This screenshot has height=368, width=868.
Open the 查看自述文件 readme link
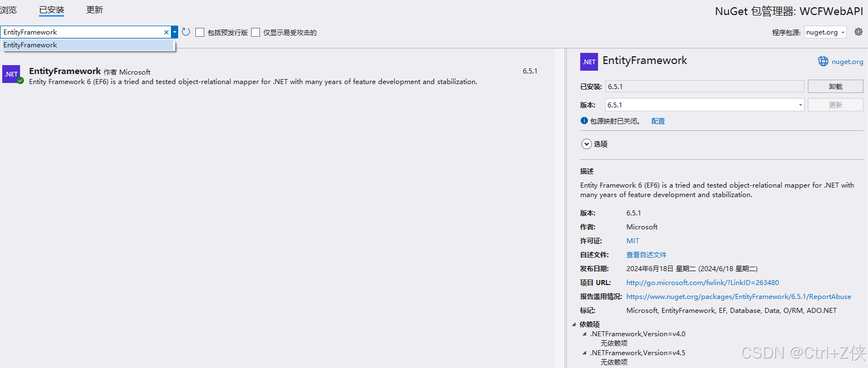click(x=646, y=255)
